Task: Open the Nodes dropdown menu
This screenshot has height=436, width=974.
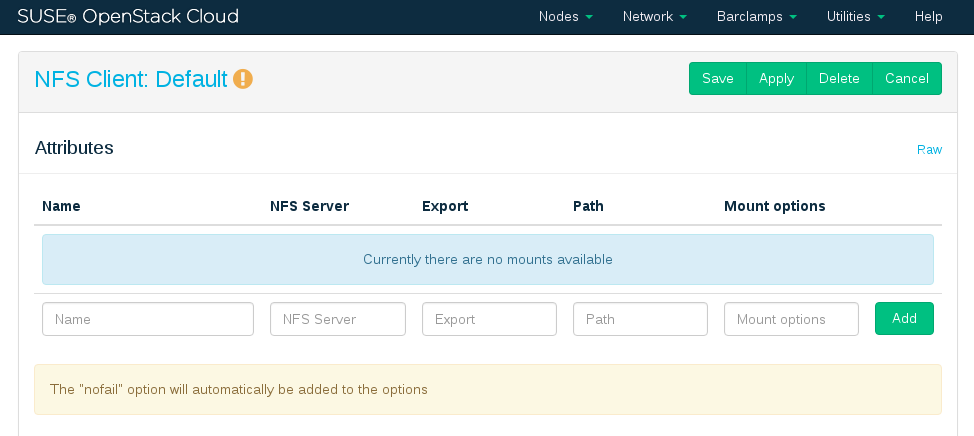Action: pos(565,17)
